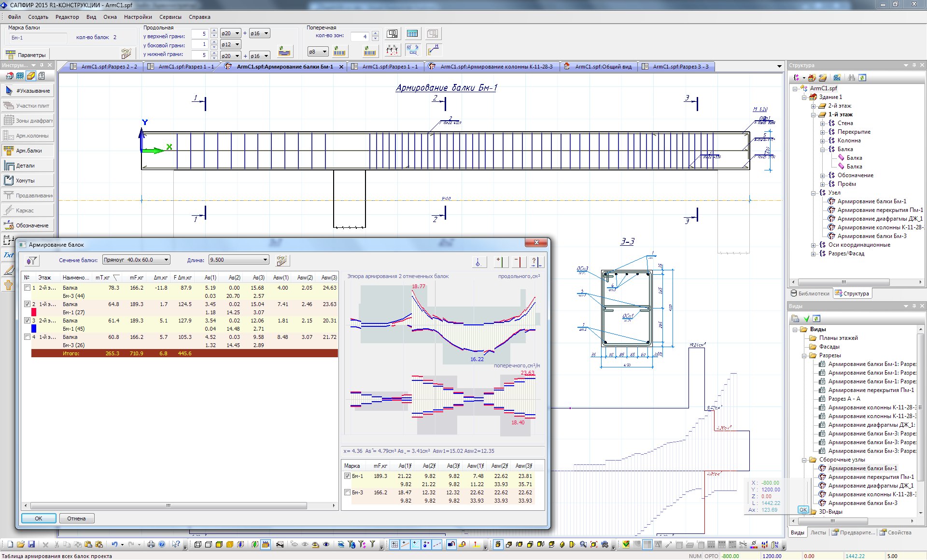Uncheck the Бм-1 mark checkbox

pyautogui.click(x=347, y=476)
